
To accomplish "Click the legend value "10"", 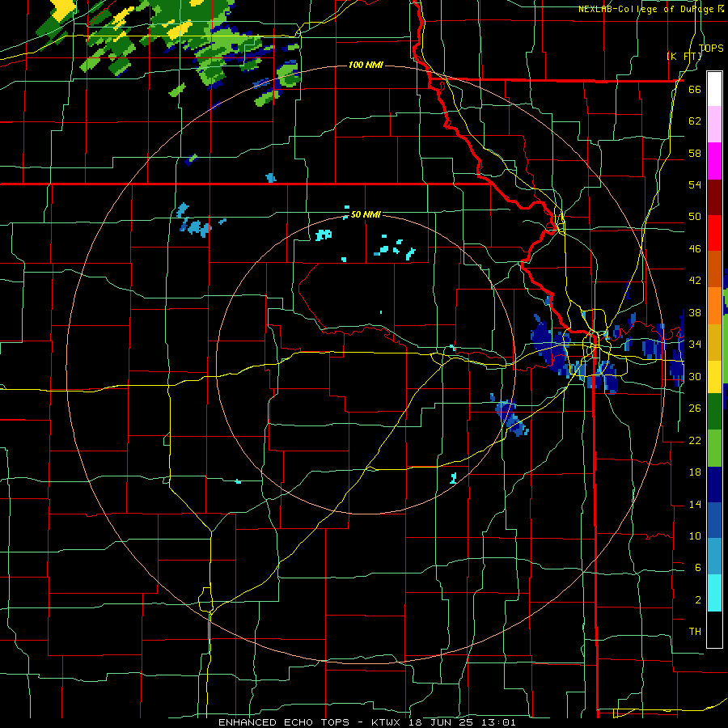I will tap(695, 535).
